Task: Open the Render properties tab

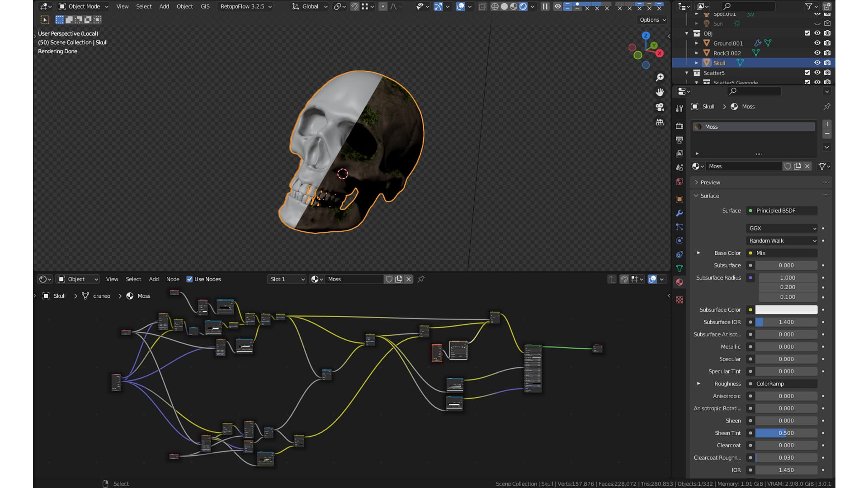Action: pyautogui.click(x=679, y=126)
